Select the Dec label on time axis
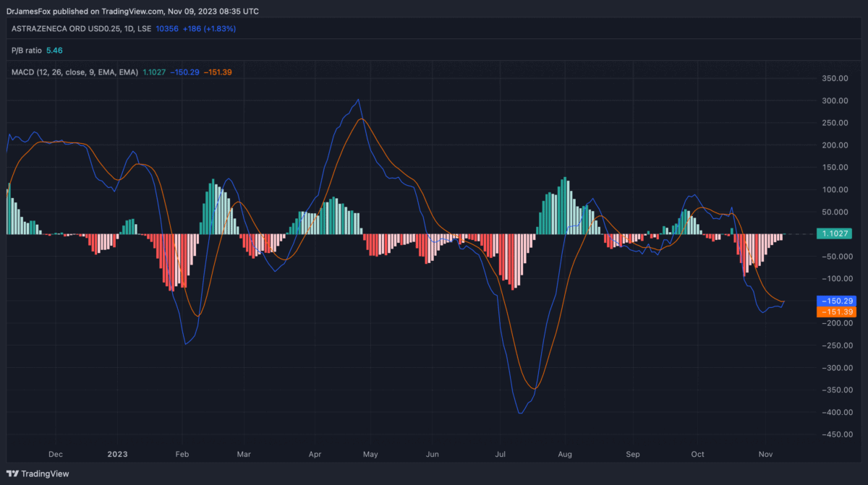Image resolution: width=868 pixels, height=485 pixels. [56, 455]
